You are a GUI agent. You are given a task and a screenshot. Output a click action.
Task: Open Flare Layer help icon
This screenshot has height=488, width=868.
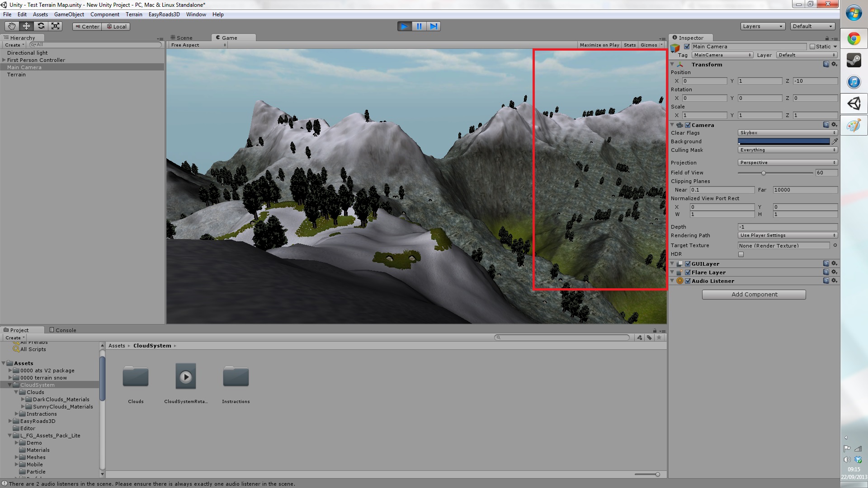[x=826, y=272]
